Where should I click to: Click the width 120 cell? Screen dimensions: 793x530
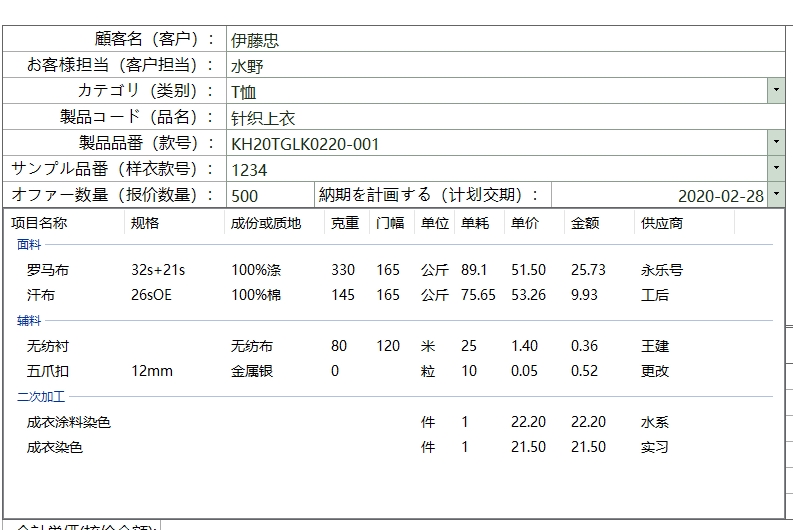pyautogui.click(x=388, y=346)
